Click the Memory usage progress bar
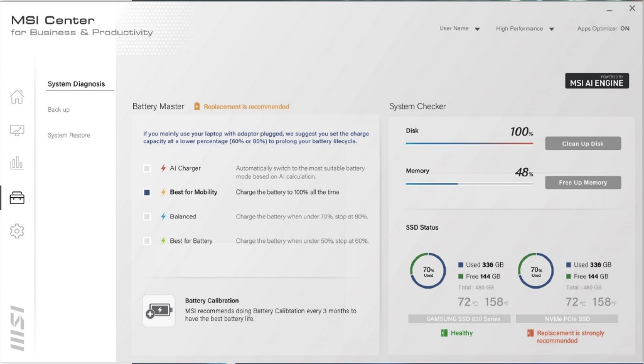 click(470, 184)
